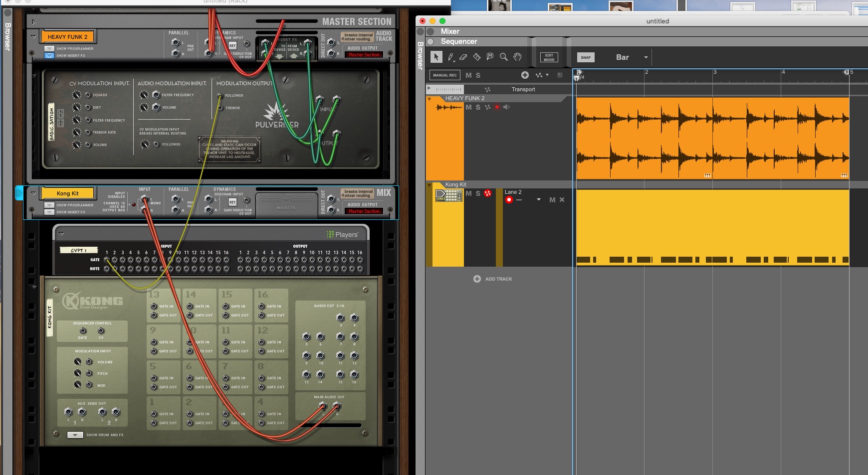Open the sequencer window Browser tab
This screenshot has height=475, width=868.
(421, 55)
